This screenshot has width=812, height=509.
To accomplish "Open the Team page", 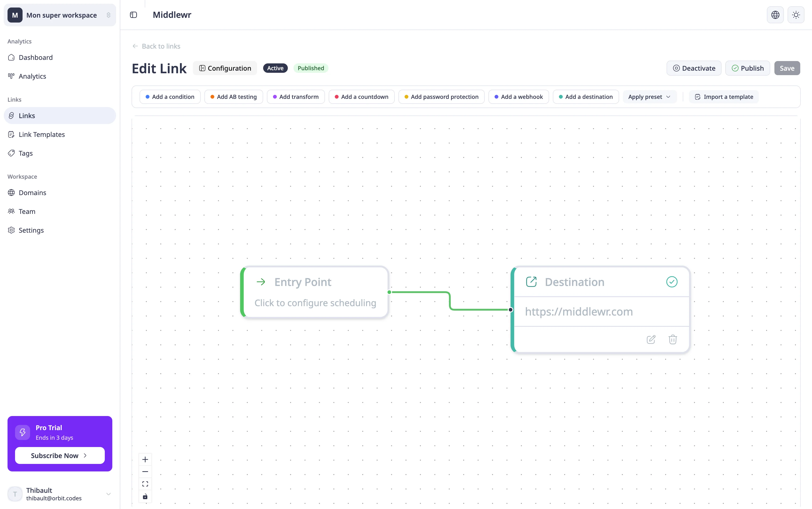I will pyautogui.click(x=60, y=211).
